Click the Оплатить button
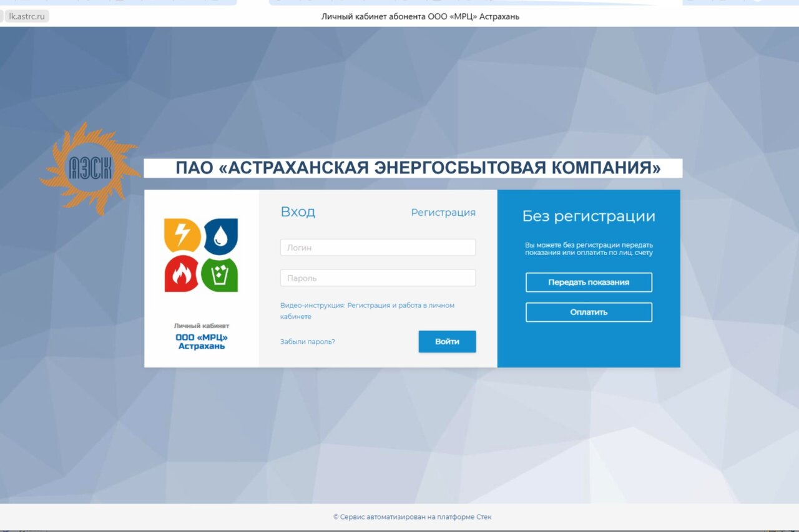The width and height of the screenshot is (799, 532). tap(589, 312)
